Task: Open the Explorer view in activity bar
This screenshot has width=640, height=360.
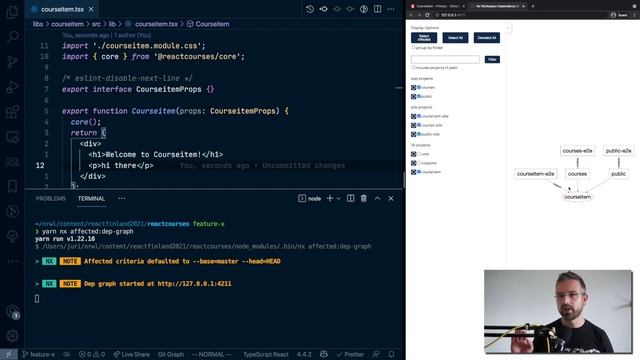Action: point(12,12)
